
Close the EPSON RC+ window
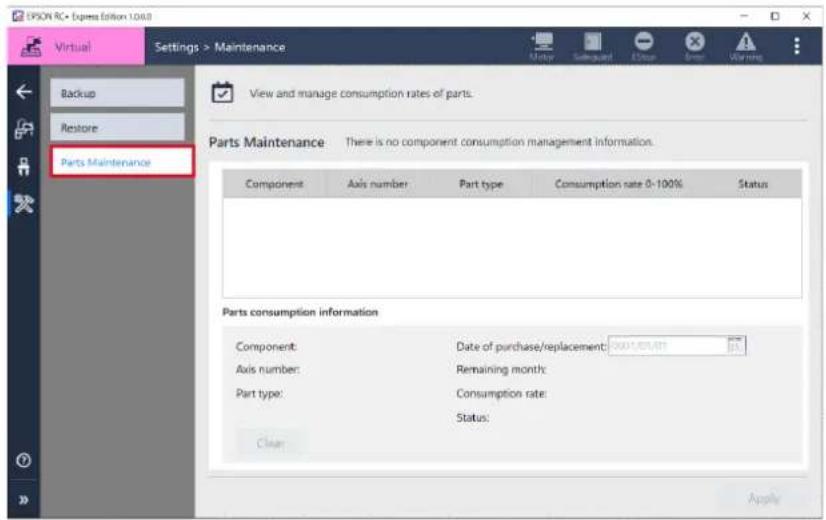pos(806,16)
